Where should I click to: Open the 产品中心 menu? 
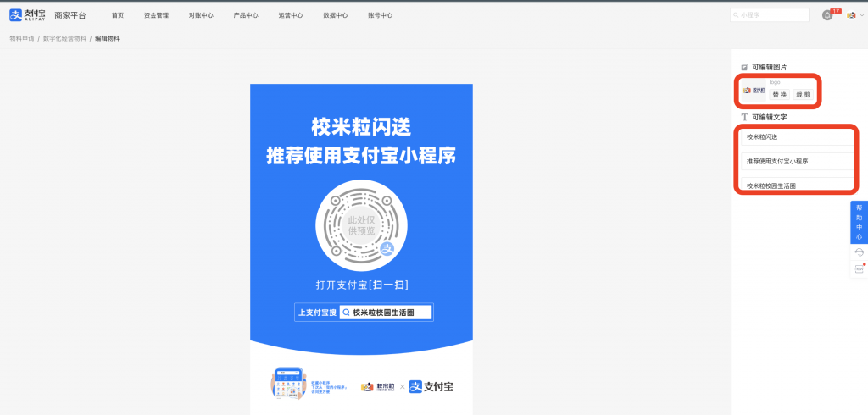click(x=246, y=15)
